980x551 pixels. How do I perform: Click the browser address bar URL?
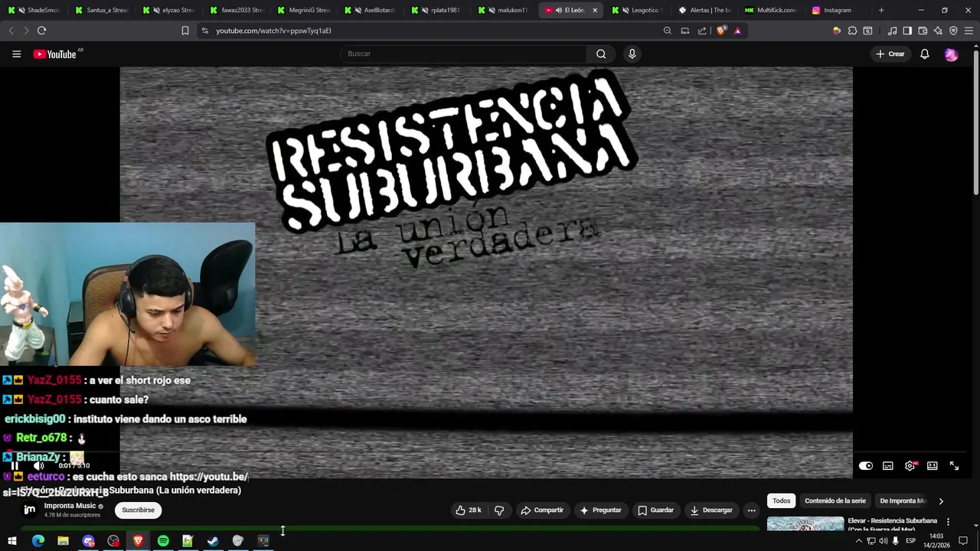pyautogui.click(x=273, y=31)
